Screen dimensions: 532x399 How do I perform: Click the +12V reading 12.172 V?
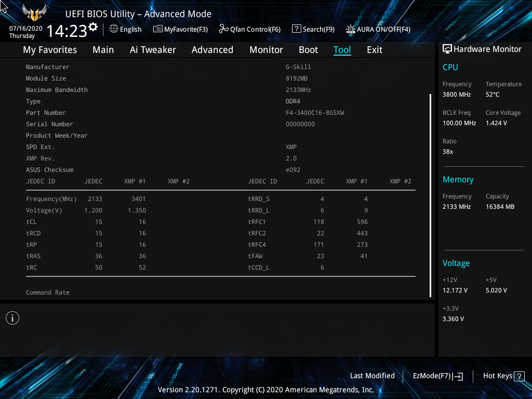click(x=455, y=290)
